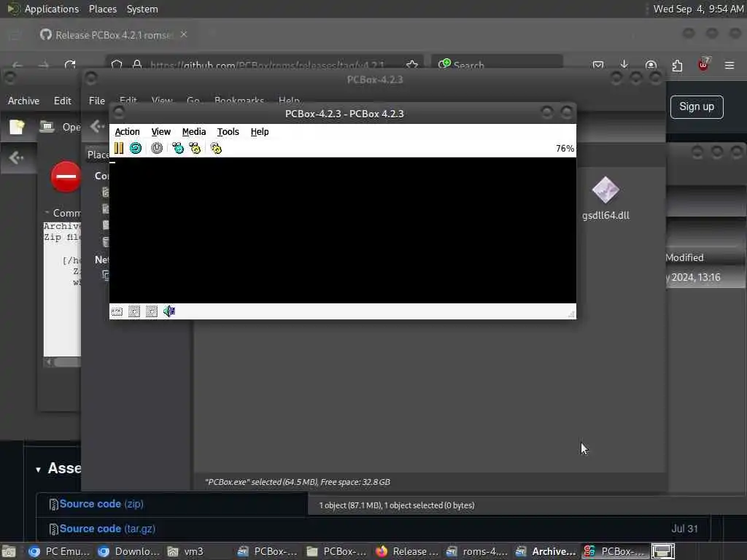Image resolution: width=747 pixels, height=560 pixels.
Task: Open the Archive menu in archive manager
Action: (x=23, y=101)
